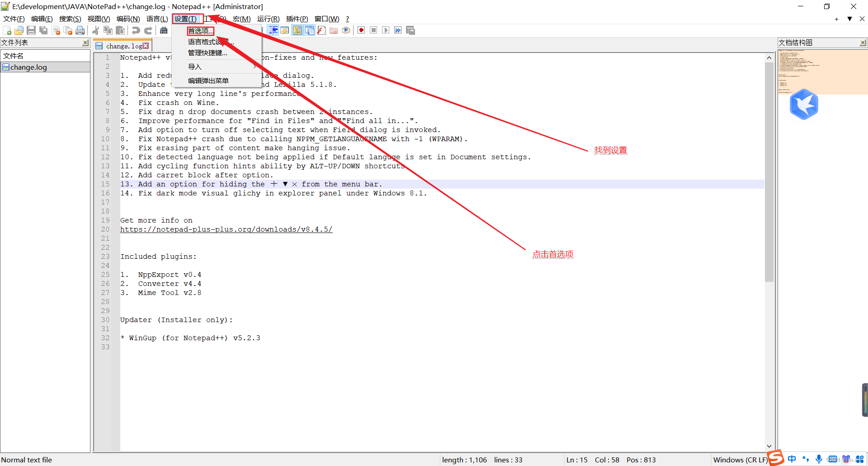Click the document map preview thumbnail
Image resolution: width=868 pixels, height=466 pixels.
point(822,72)
